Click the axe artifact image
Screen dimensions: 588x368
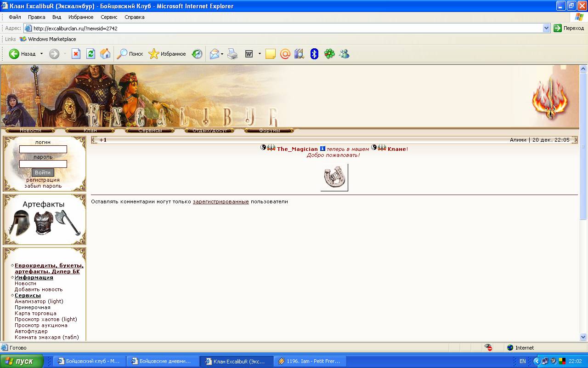(x=68, y=222)
